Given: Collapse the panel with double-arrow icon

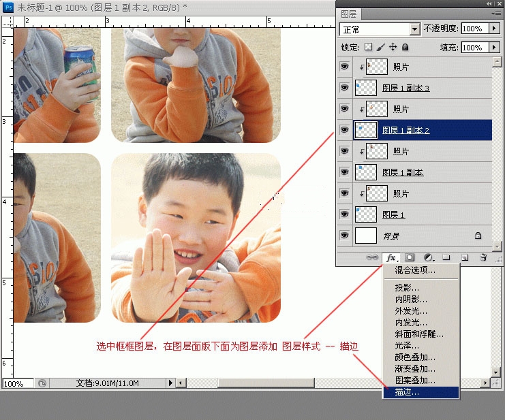Looking at the screenshot, I should [x=489, y=3].
